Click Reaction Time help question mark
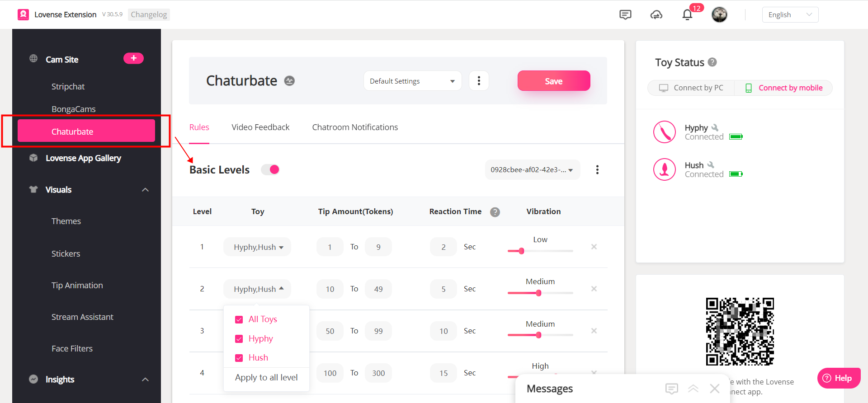Viewport: 868px width, 403px height. click(x=495, y=212)
